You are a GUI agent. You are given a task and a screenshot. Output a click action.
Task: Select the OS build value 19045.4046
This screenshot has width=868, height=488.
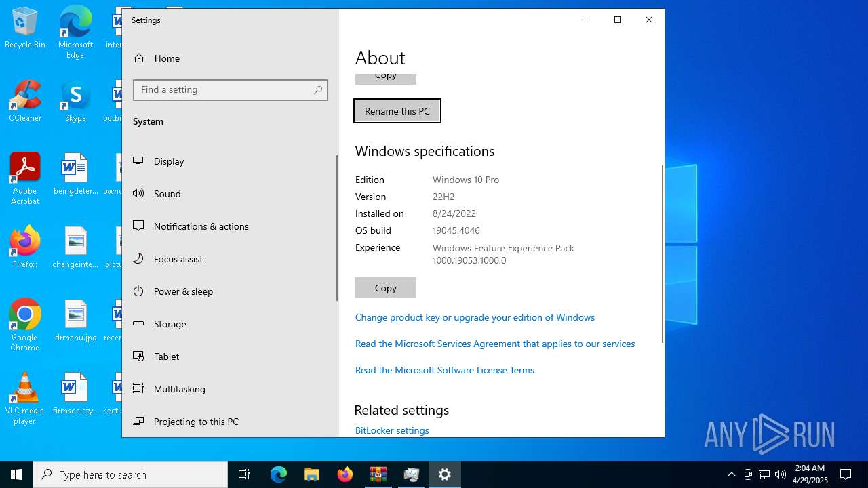click(x=456, y=230)
